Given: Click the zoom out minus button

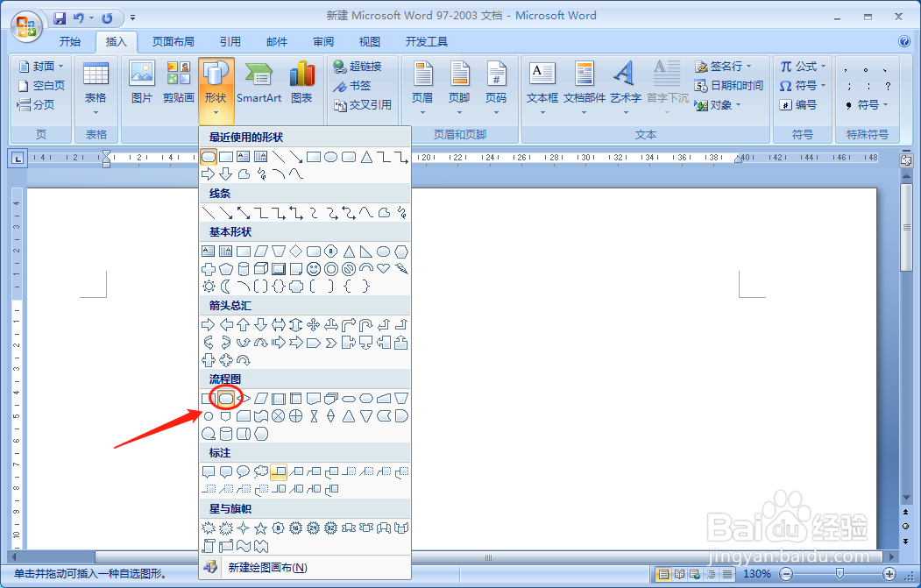Looking at the screenshot, I should 787,574.
